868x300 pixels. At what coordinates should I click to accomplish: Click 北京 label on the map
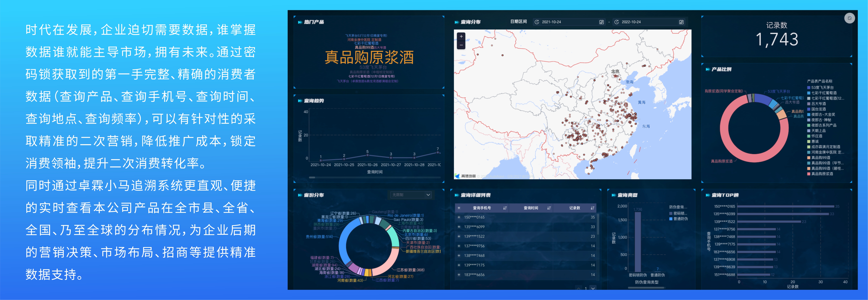point(615,71)
